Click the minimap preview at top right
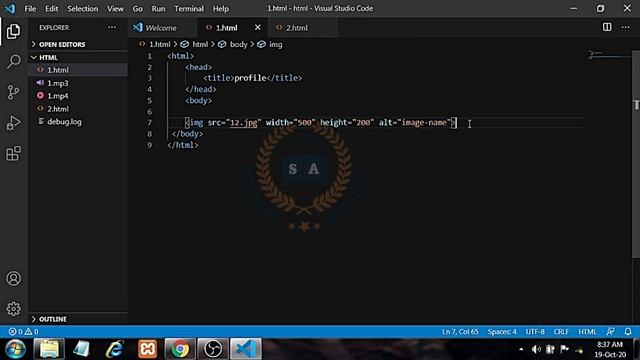The width and height of the screenshot is (640, 360). [610, 54]
